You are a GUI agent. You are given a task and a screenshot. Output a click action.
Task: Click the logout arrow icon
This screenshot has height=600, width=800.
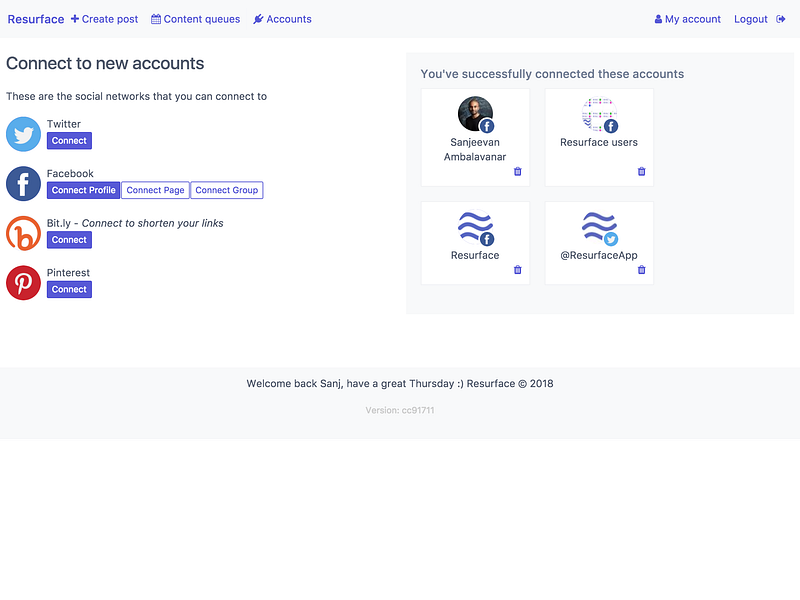pos(781,19)
